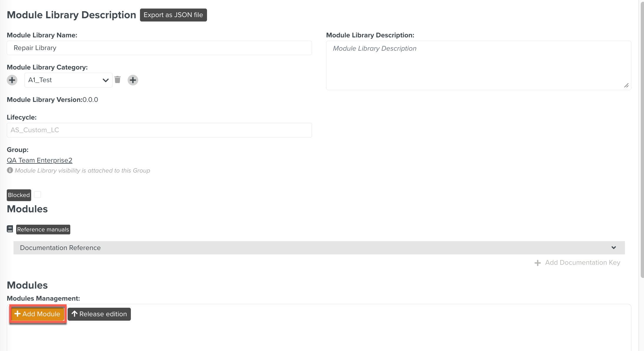The image size is (644, 351).
Task: Expand the Documentation Reference section
Action: (x=319, y=248)
